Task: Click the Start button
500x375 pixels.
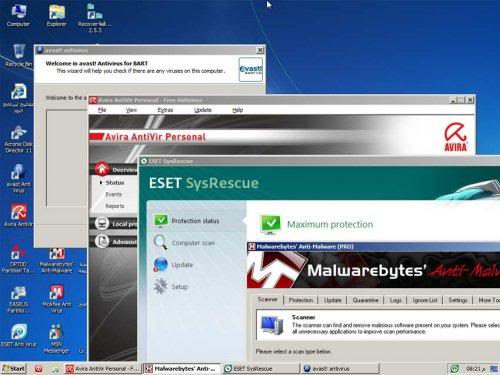Action: tap(14, 369)
